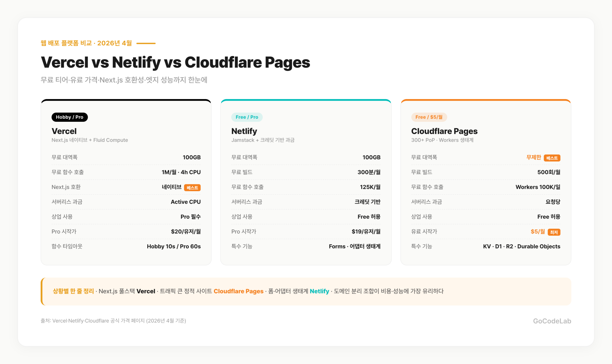Expand the Cloudflare Pages comparison card
This screenshot has width=612, height=364.
486,181
